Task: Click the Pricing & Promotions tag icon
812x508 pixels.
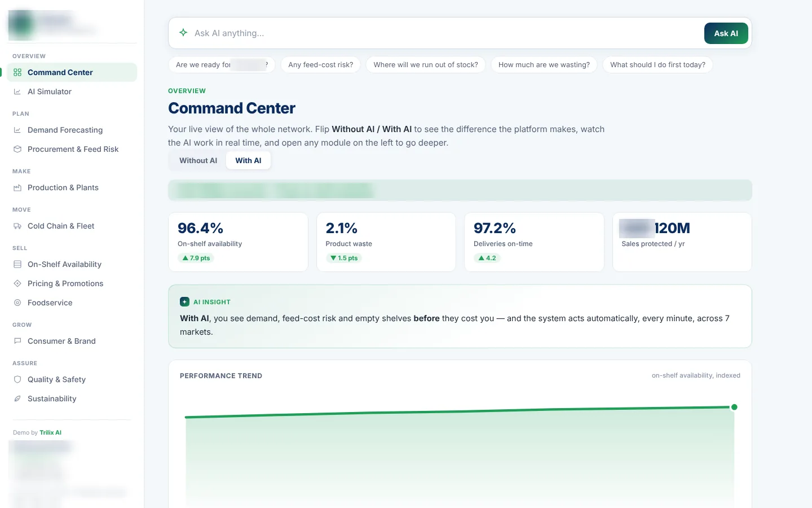Action: (x=17, y=283)
